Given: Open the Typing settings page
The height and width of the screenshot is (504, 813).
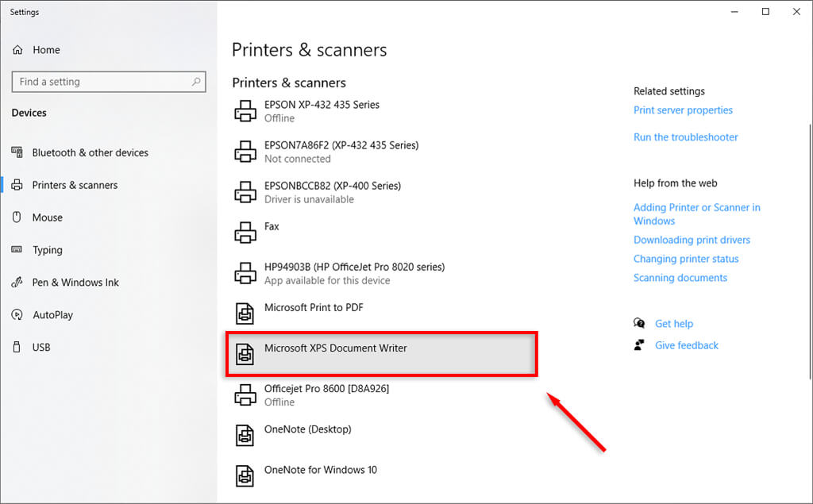Looking at the screenshot, I should (x=48, y=250).
